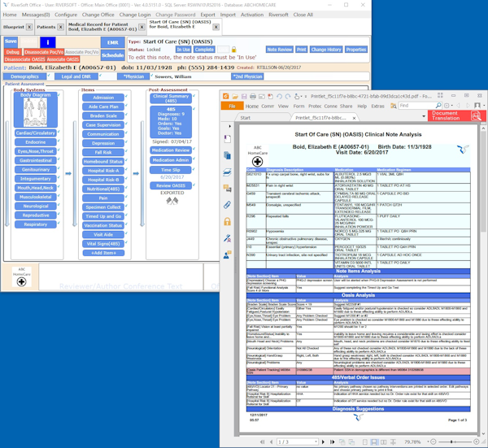The height and width of the screenshot is (448, 488).
Task: Go to previous page in PDF viewer
Action: (x=271, y=441)
